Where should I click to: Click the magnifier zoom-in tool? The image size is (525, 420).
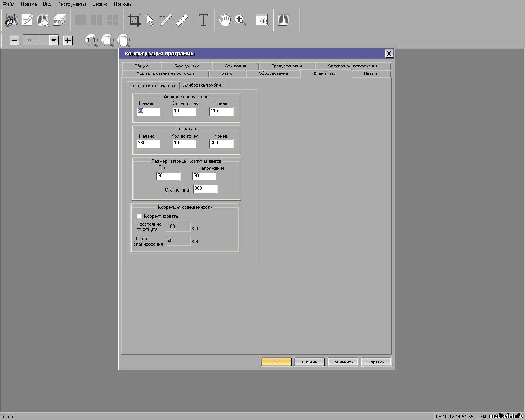pos(240,20)
